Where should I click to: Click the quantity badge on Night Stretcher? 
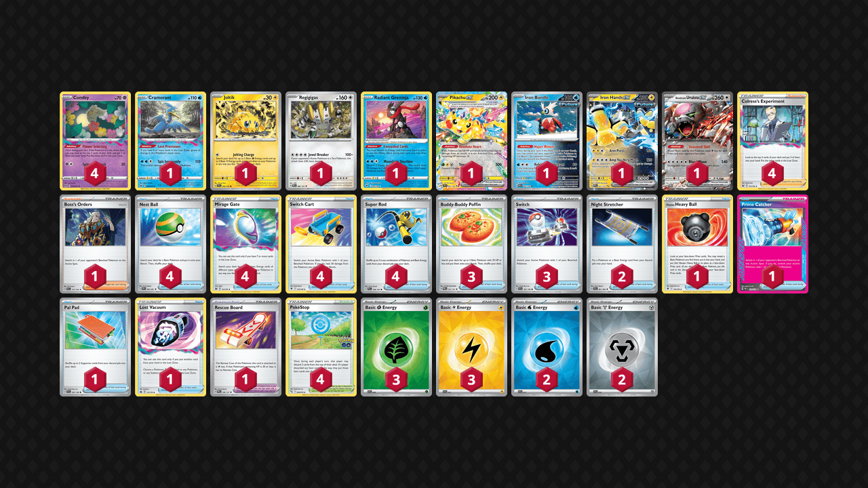coord(622,277)
